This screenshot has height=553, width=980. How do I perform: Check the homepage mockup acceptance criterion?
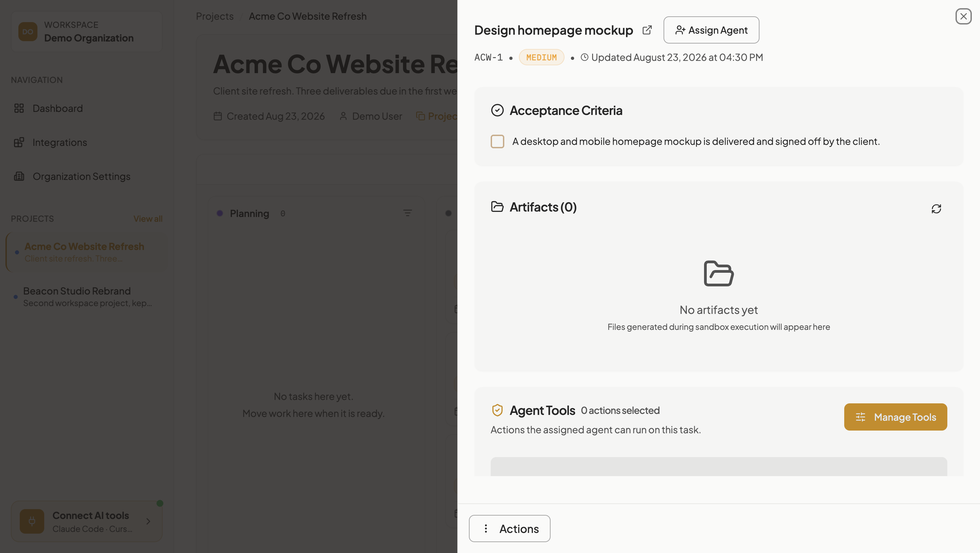[497, 141]
